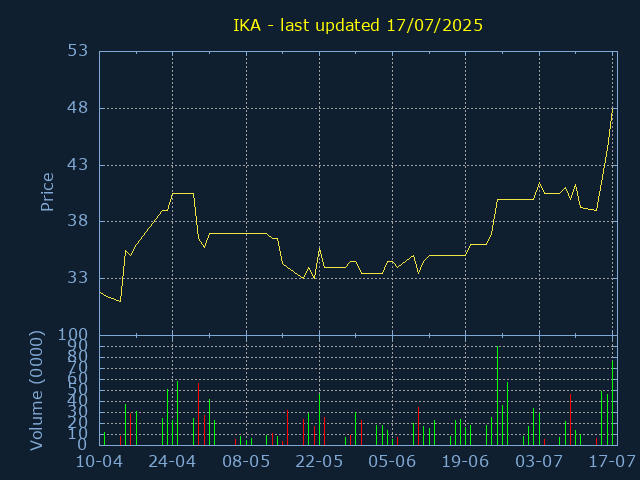Click the date label 17-07
The width and height of the screenshot is (640, 480).
coord(612,462)
